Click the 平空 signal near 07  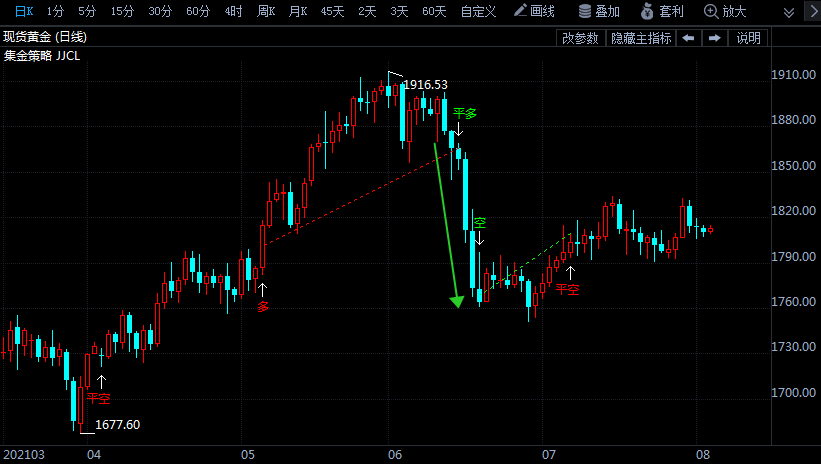pos(568,289)
